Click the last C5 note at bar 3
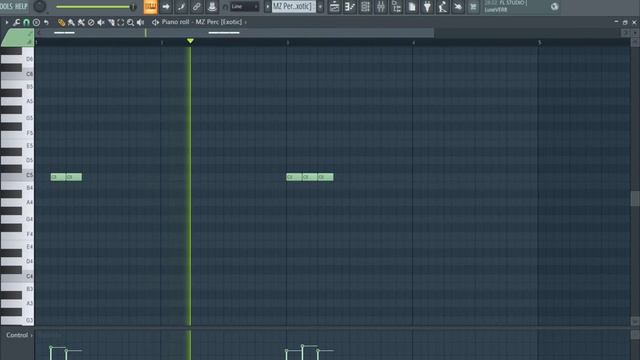Image resolution: width=640 pixels, height=360 pixels. pos(326,177)
